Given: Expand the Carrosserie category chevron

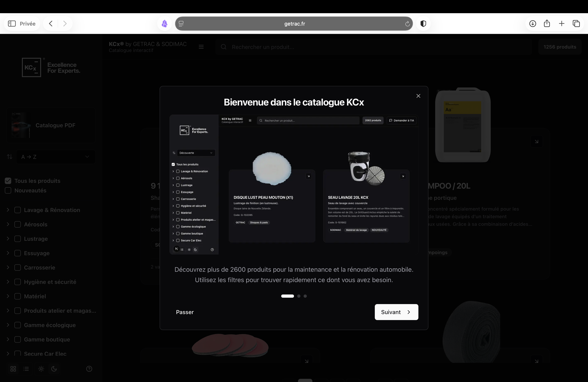Looking at the screenshot, I should tap(8, 268).
